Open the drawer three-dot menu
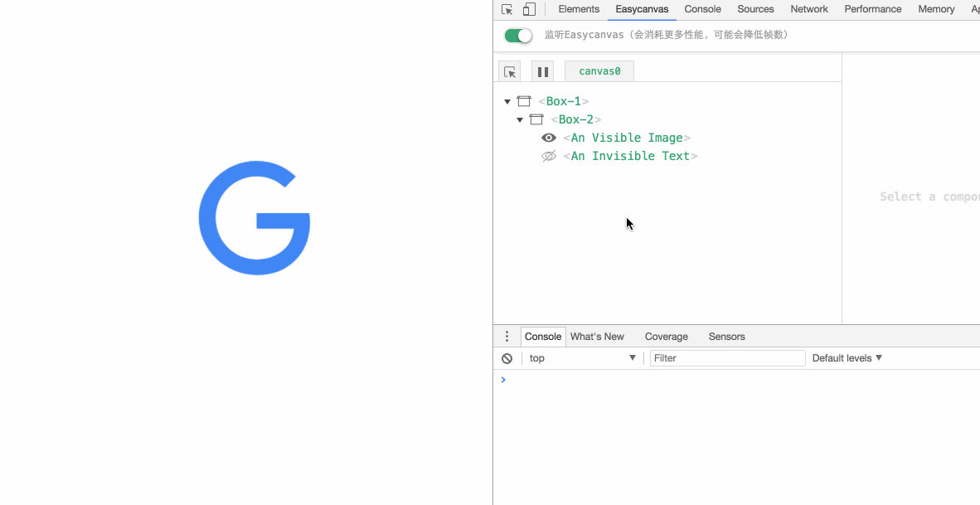 [x=507, y=336]
